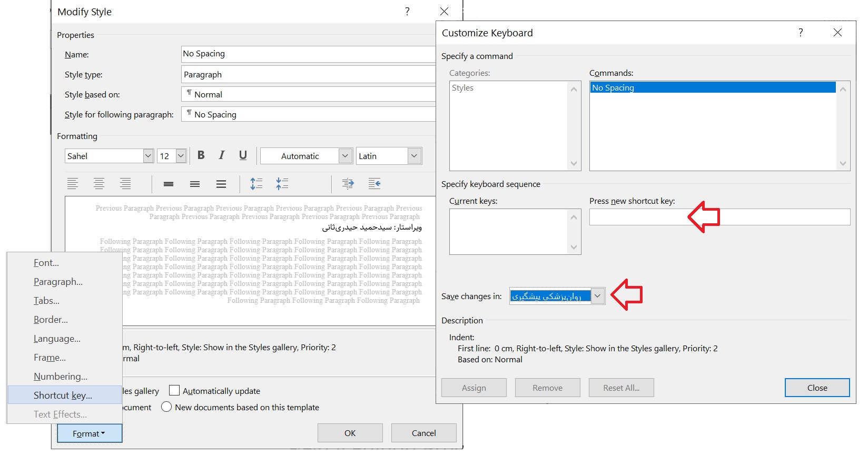Toggle Bold formatting in Modify Style

point(201,155)
